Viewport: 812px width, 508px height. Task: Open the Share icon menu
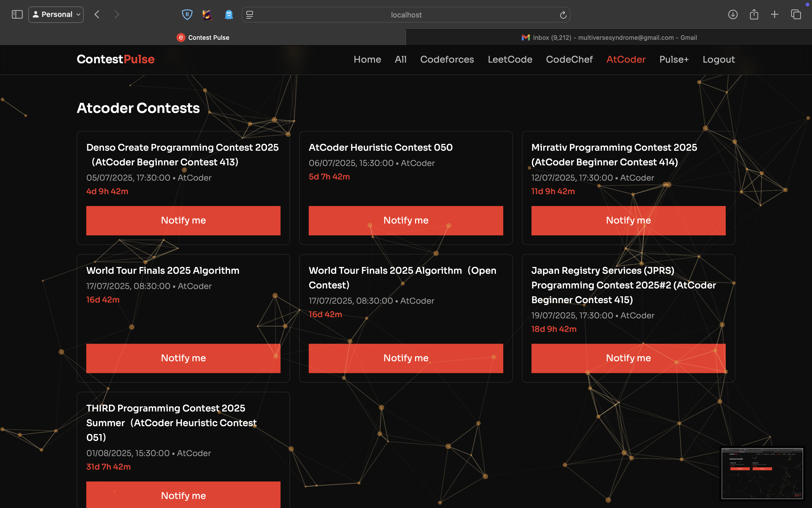pos(754,14)
